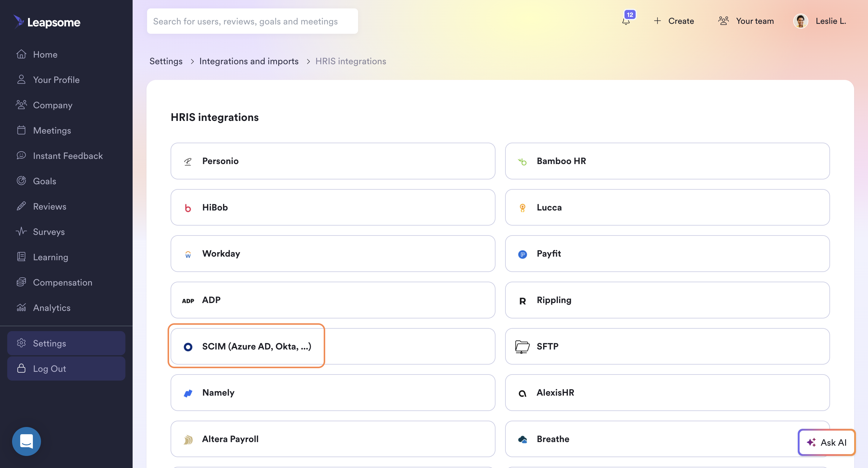Image resolution: width=868 pixels, height=468 pixels.
Task: Click the Altera Payroll logo
Action: [188, 439]
